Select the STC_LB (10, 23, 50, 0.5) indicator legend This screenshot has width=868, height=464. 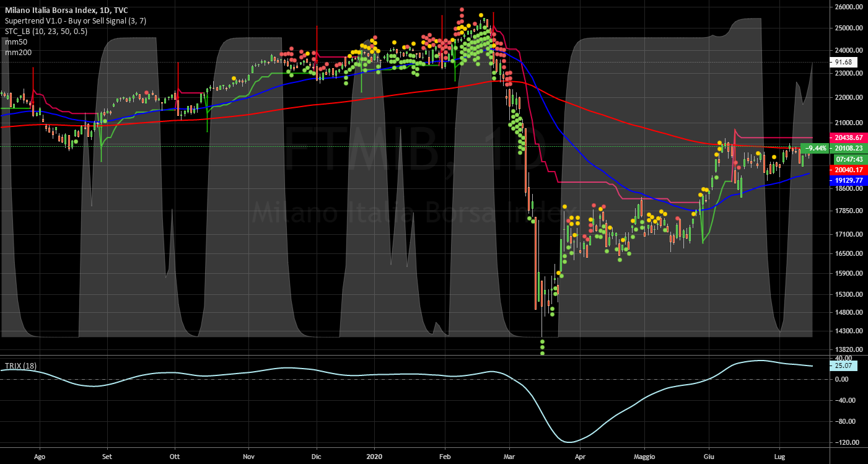[46, 31]
